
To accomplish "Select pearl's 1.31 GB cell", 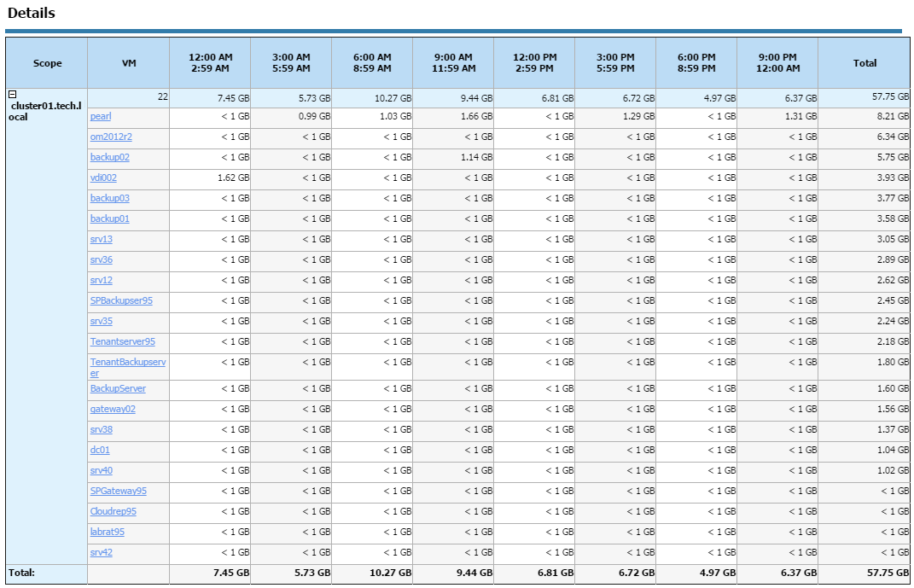I will click(777, 117).
